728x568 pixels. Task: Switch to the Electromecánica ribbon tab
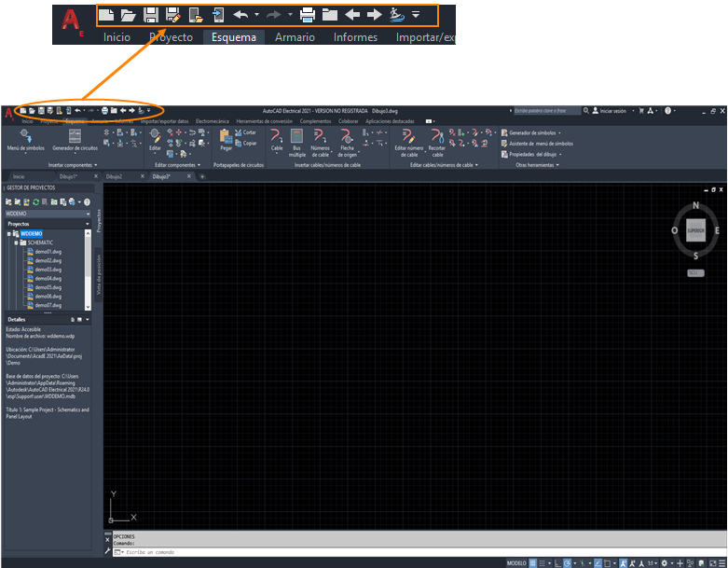pos(213,121)
